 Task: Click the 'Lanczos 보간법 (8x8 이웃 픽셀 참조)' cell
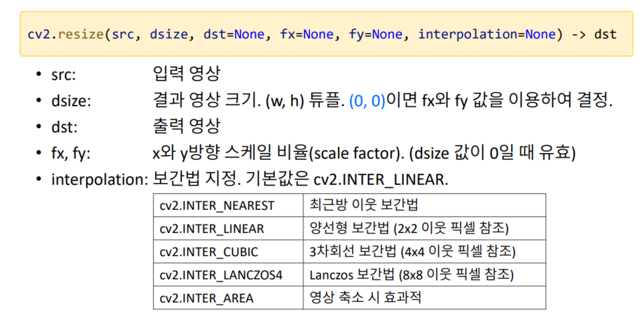(x=424, y=275)
